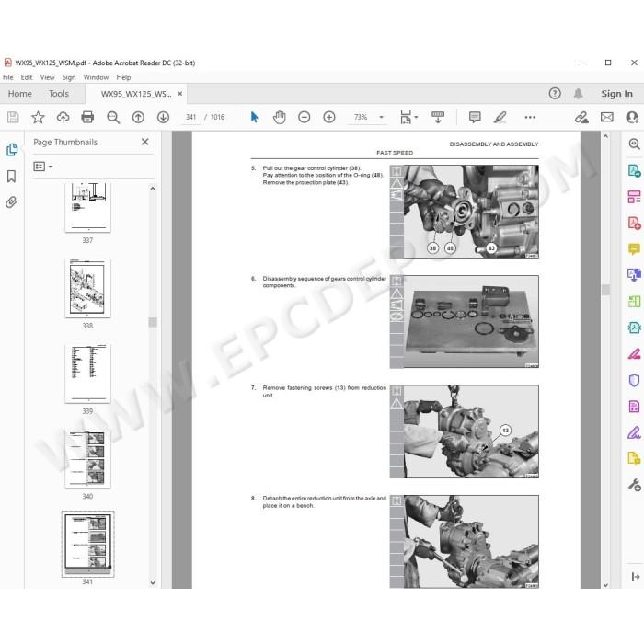The image size is (644, 644).
Task: Open More Tools wrench icon
Action: (x=634, y=485)
